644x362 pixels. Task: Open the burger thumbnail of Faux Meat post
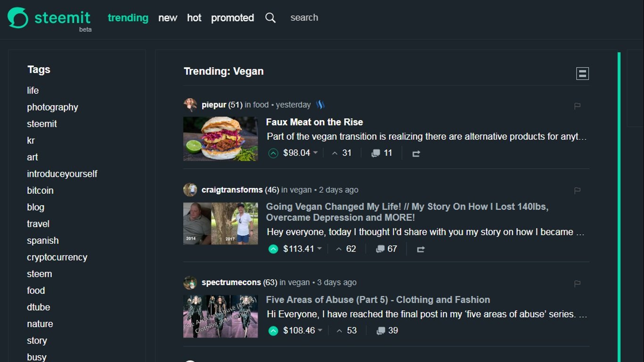coord(220,139)
